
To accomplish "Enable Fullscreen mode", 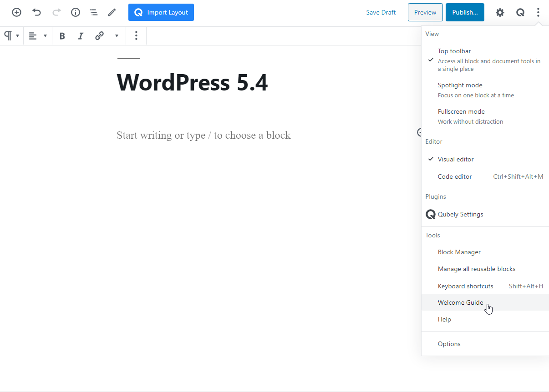I will point(485,116).
